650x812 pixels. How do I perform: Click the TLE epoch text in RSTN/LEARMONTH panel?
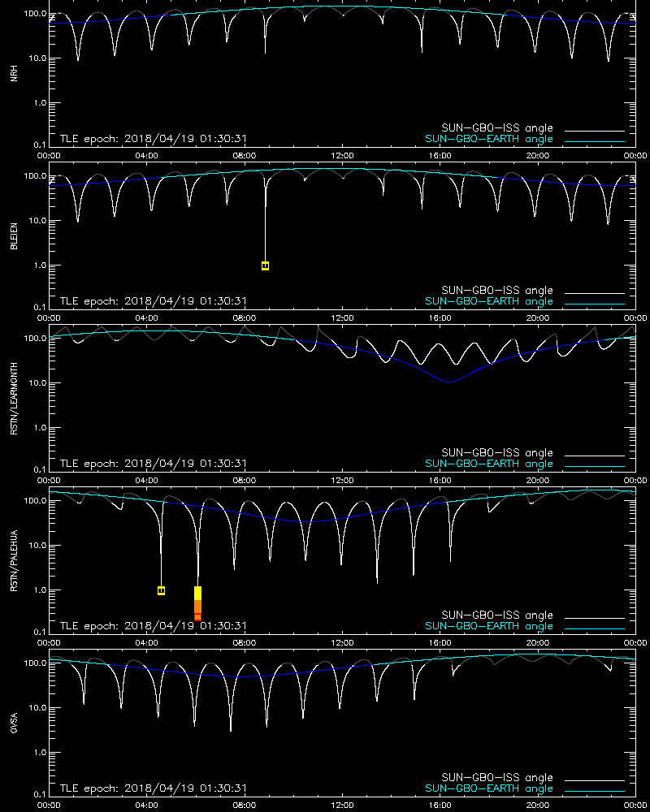(x=154, y=464)
